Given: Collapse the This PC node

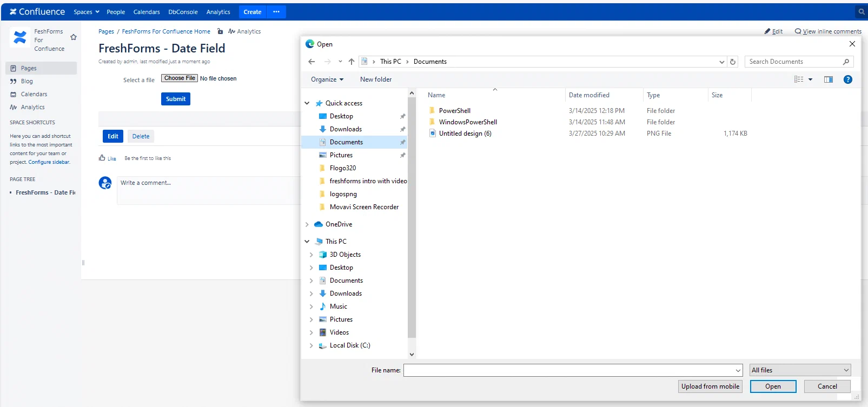Looking at the screenshot, I should (x=307, y=242).
